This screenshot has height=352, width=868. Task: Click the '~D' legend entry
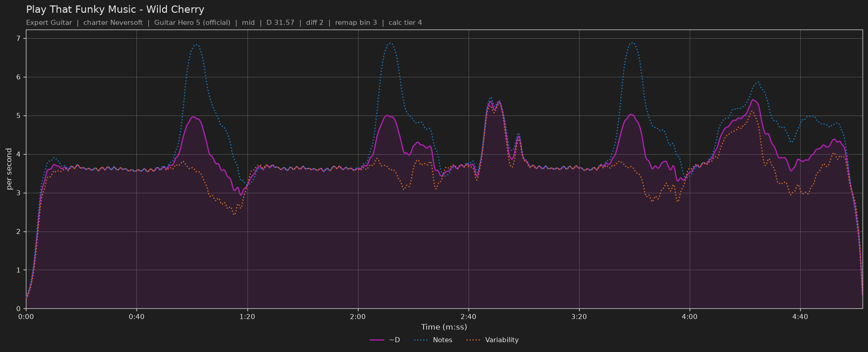[385, 340]
